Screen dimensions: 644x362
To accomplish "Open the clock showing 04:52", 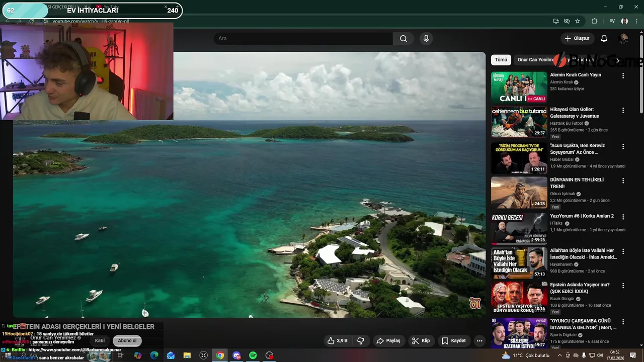I will click(615, 355).
